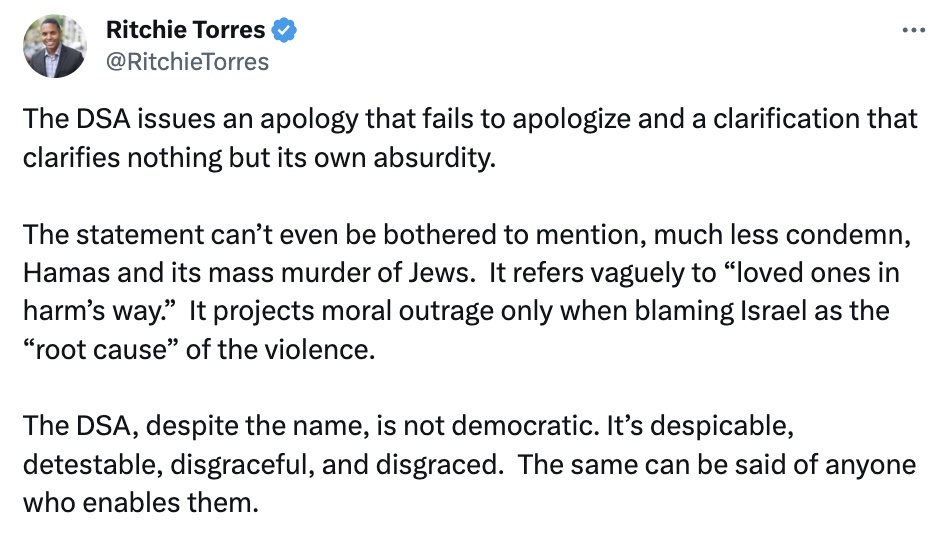Open the @RitchieTorres handle link
Viewport: 948px width, 542px height.
(187, 62)
